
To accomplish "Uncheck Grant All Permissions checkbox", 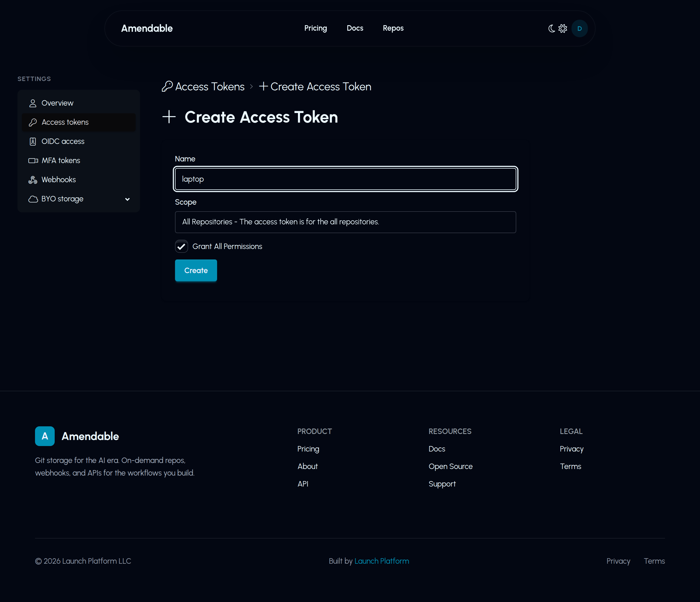I will point(181,247).
